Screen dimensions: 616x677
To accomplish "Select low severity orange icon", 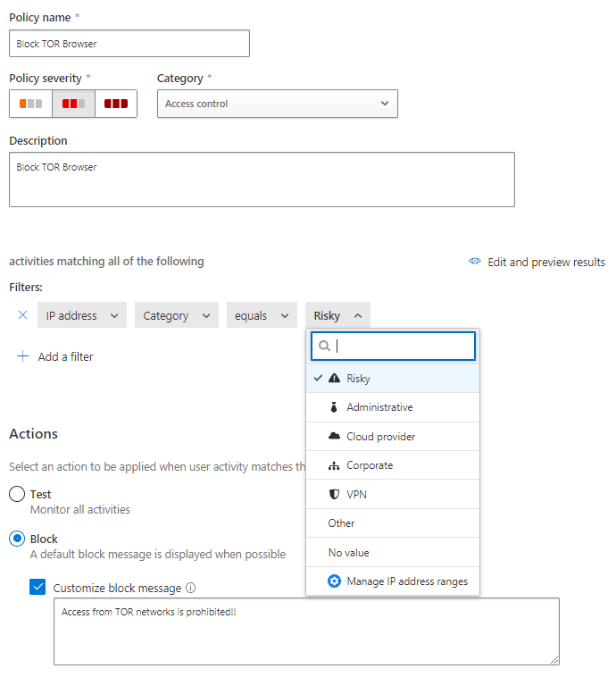I will coord(31,104).
